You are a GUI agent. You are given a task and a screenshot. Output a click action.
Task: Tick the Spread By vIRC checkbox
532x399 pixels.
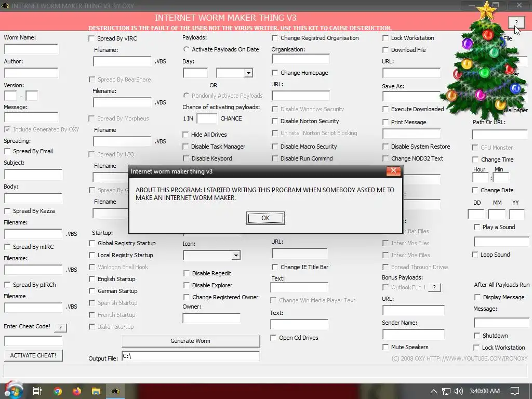pyautogui.click(x=91, y=38)
